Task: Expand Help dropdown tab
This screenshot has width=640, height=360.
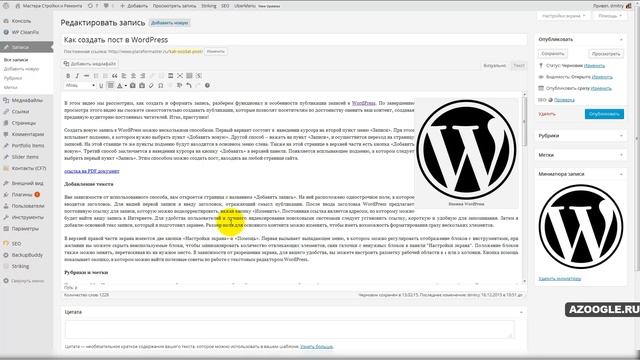Action: point(610,16)
